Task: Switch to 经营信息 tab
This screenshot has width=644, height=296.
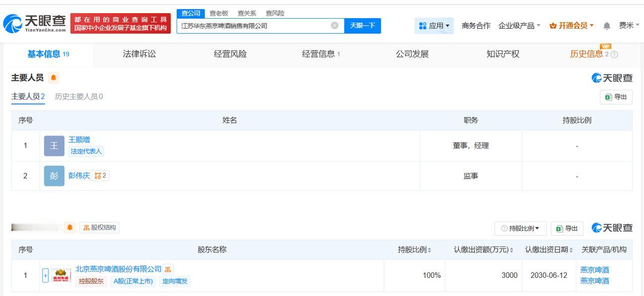Action: 321,54
